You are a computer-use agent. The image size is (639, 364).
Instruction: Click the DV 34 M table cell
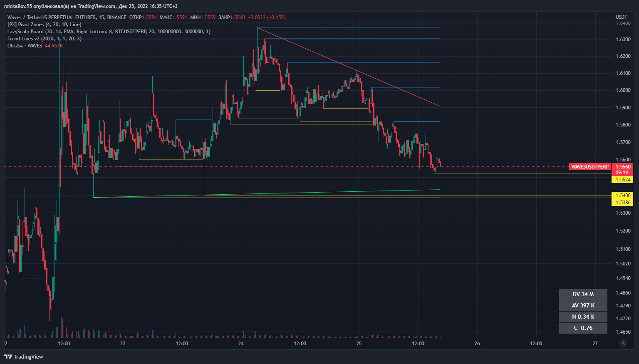[x=583, y=294]
